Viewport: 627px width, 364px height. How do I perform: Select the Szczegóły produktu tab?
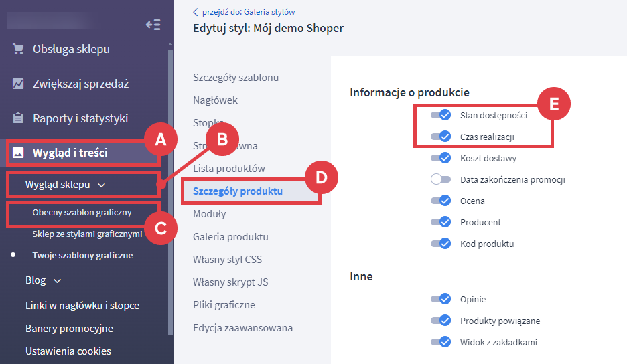(x=237, y=191)
